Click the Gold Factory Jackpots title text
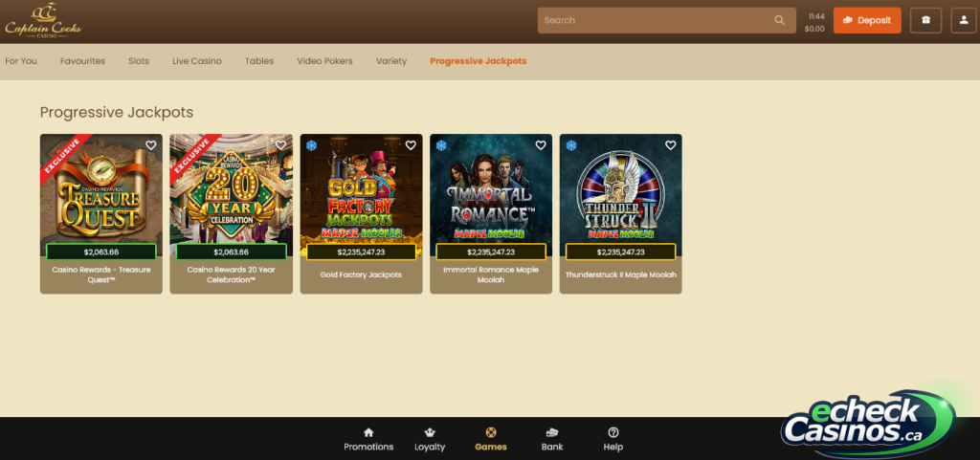 coord(361,274)
